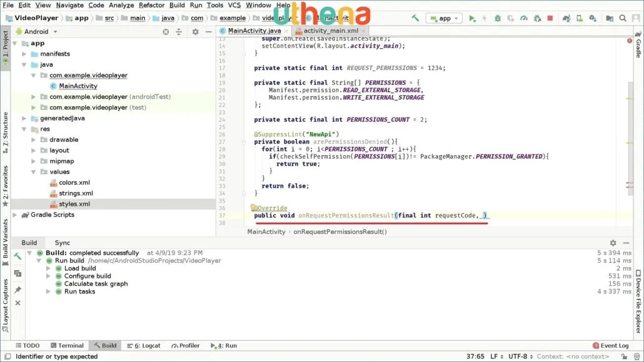Viewport: 644px width, 362px height.
Task: Click the tool window toggle icon in the status bar corner
Action: click(8, 356)
